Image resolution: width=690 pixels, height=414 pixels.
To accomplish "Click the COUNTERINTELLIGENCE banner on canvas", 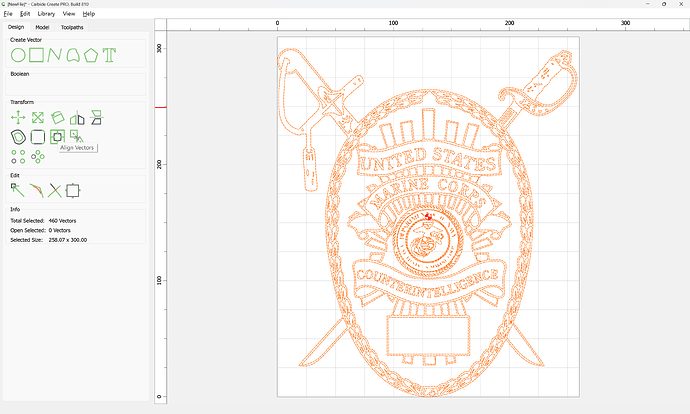I will 427,282.
